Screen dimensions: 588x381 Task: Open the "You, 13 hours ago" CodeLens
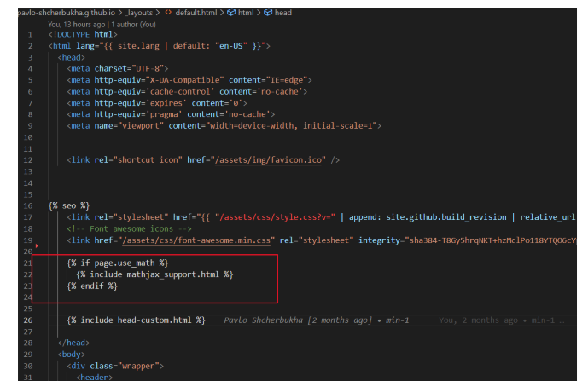(79, 24)
